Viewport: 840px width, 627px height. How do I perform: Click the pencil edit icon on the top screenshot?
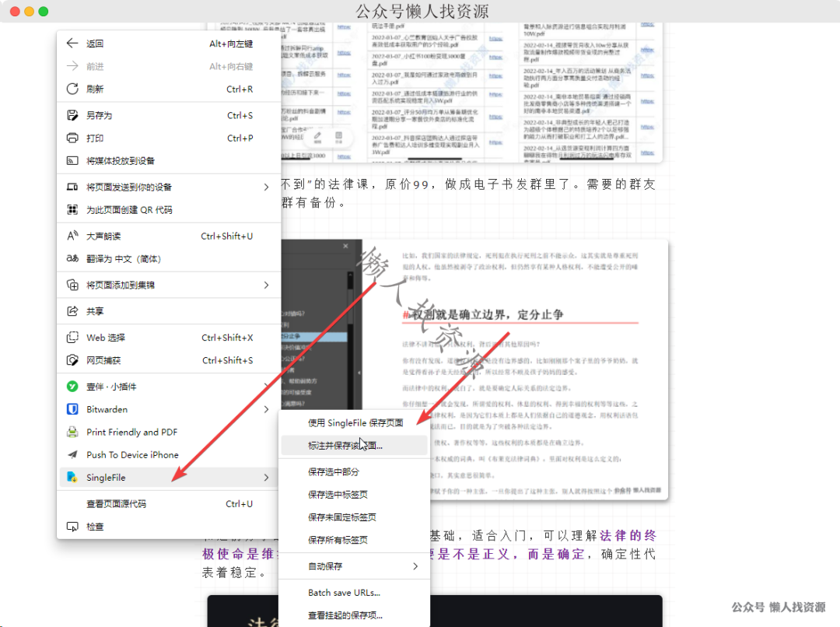317,137
